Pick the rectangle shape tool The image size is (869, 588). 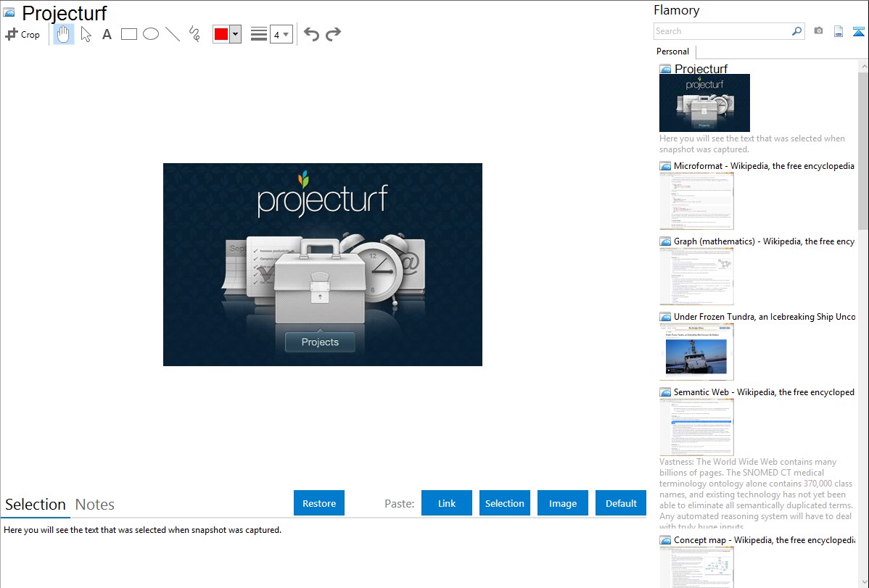point(128,34)
